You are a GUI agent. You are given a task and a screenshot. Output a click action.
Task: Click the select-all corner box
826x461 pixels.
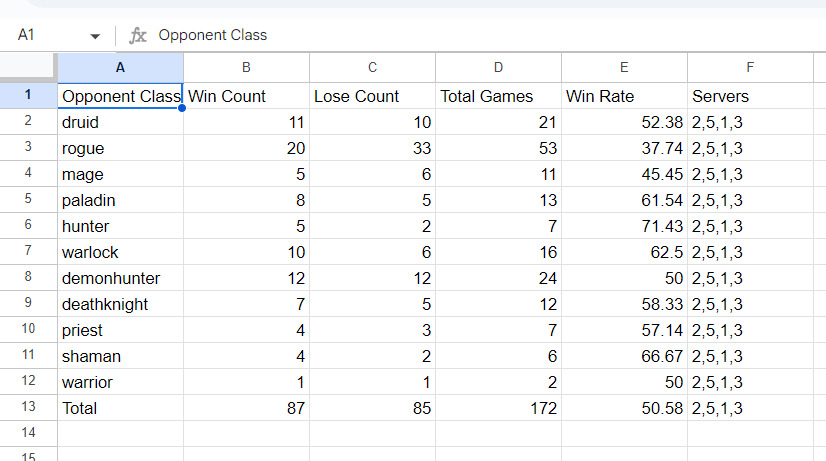pos(27,67)
